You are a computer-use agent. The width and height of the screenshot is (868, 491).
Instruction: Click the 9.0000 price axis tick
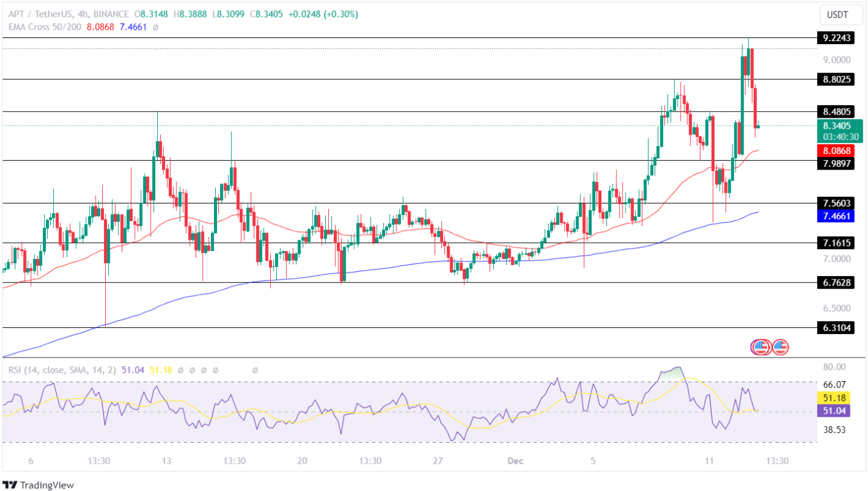tap(837, 59)
